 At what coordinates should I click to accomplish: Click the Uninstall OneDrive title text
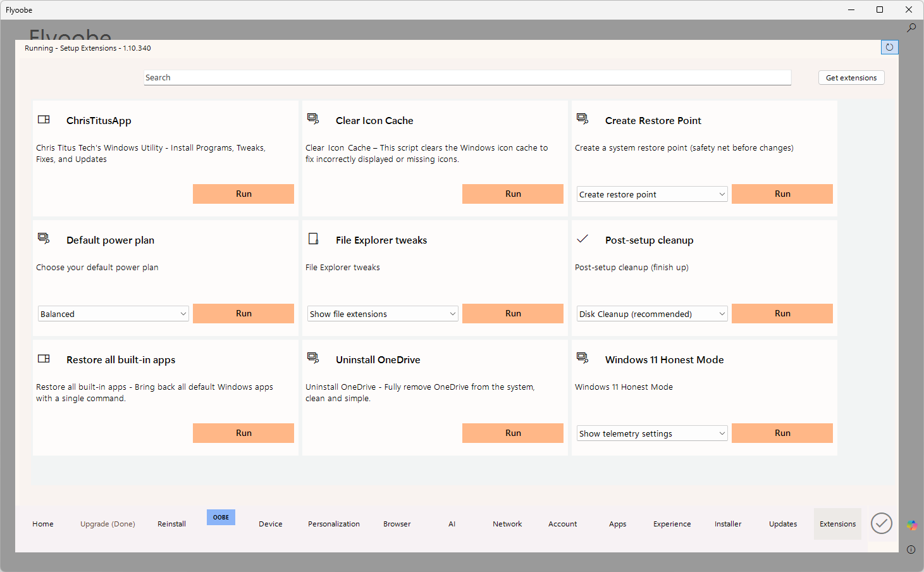pos(378,359)
